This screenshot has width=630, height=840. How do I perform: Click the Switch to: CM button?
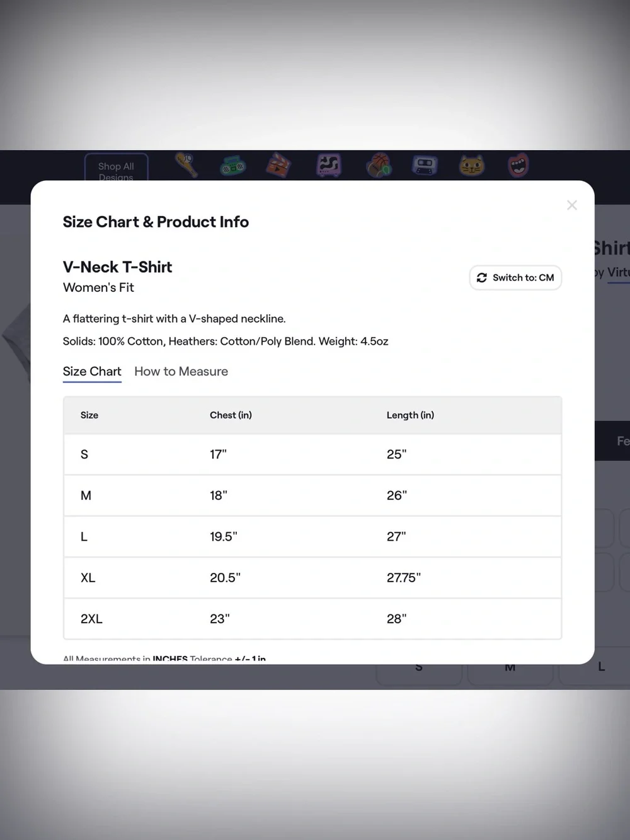tap(515, 278)
